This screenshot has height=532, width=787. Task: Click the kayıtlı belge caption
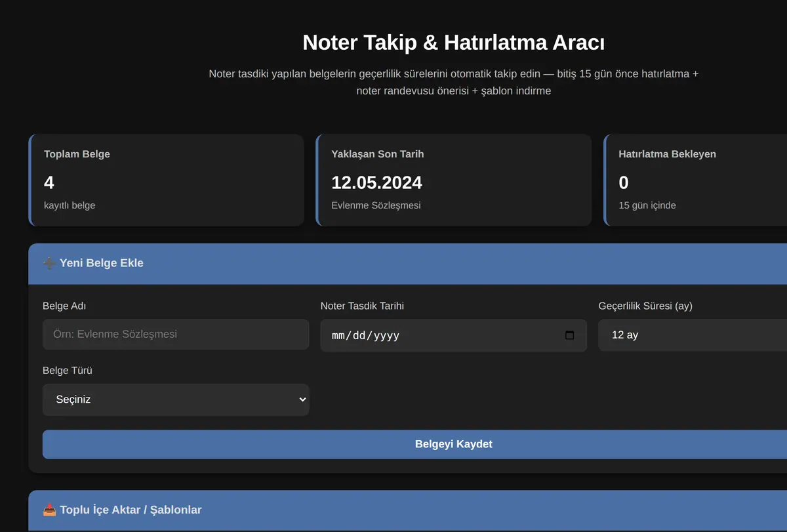(70, 205)
